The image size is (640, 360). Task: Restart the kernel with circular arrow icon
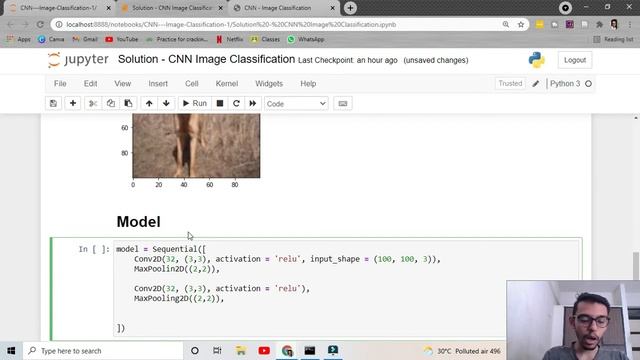[236, 103]
